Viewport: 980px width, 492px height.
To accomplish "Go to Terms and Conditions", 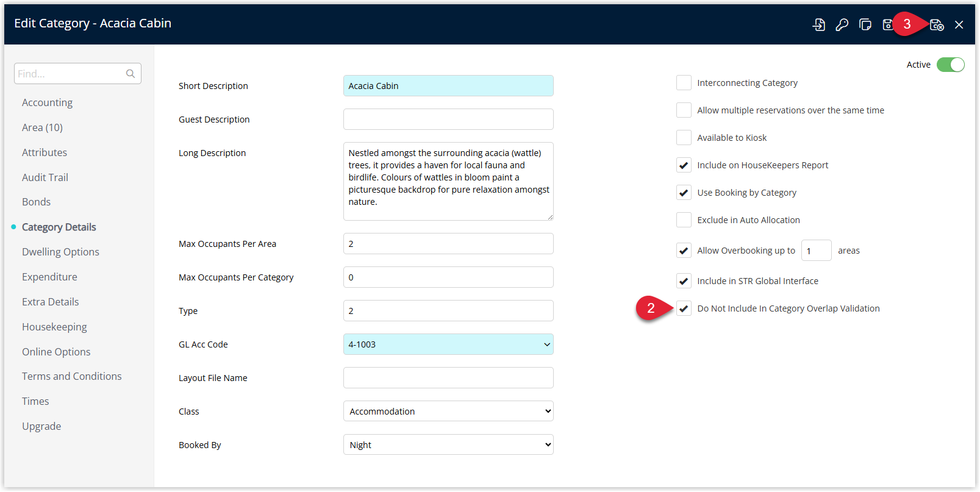I will (x=72, y=376).
